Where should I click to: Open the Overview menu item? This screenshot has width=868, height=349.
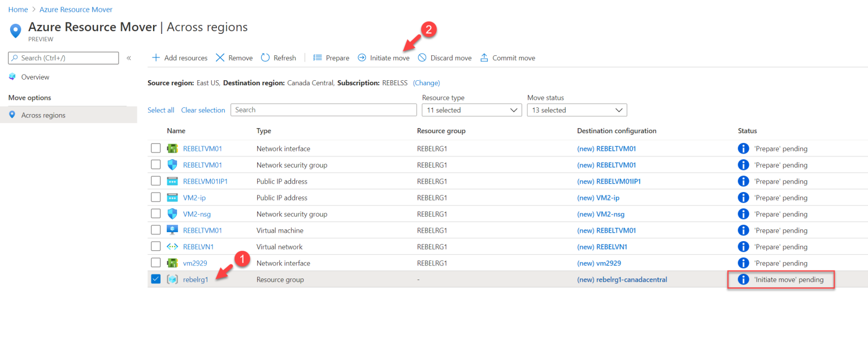click(34, 77)
